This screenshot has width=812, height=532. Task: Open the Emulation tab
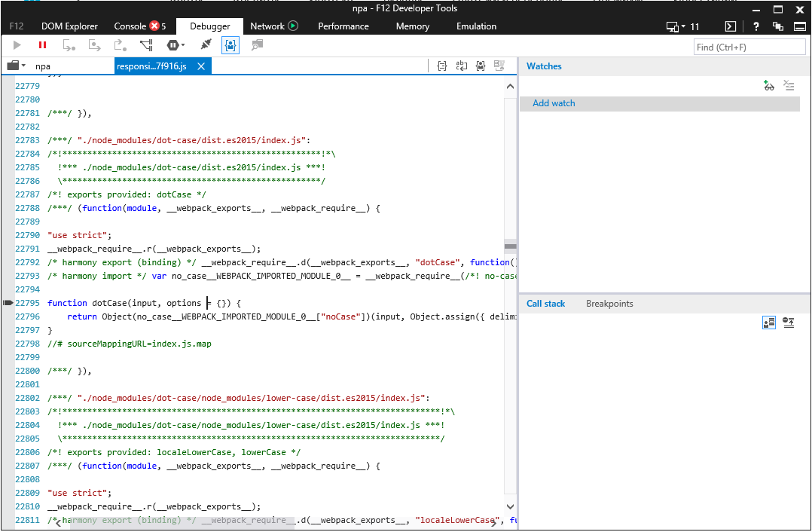pos(476,26)
